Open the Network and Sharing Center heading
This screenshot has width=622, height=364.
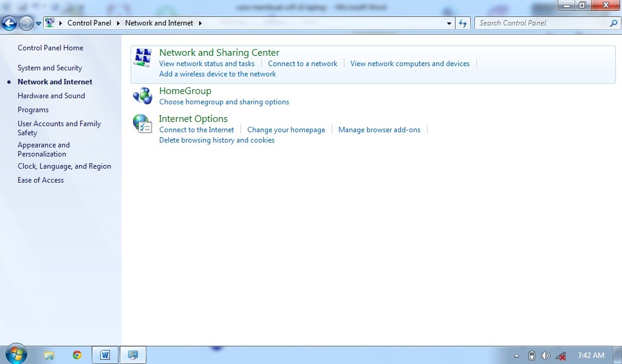[219, 52]
